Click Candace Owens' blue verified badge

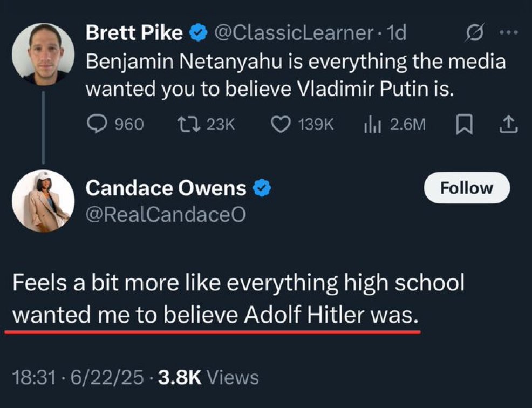[x=262, y=188]
